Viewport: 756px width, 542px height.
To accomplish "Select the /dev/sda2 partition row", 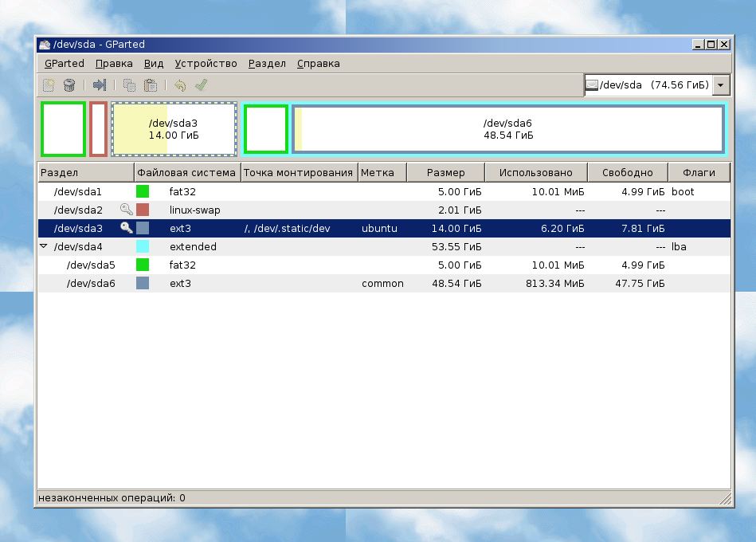I will pyautogui.click(x=384, y=210).
